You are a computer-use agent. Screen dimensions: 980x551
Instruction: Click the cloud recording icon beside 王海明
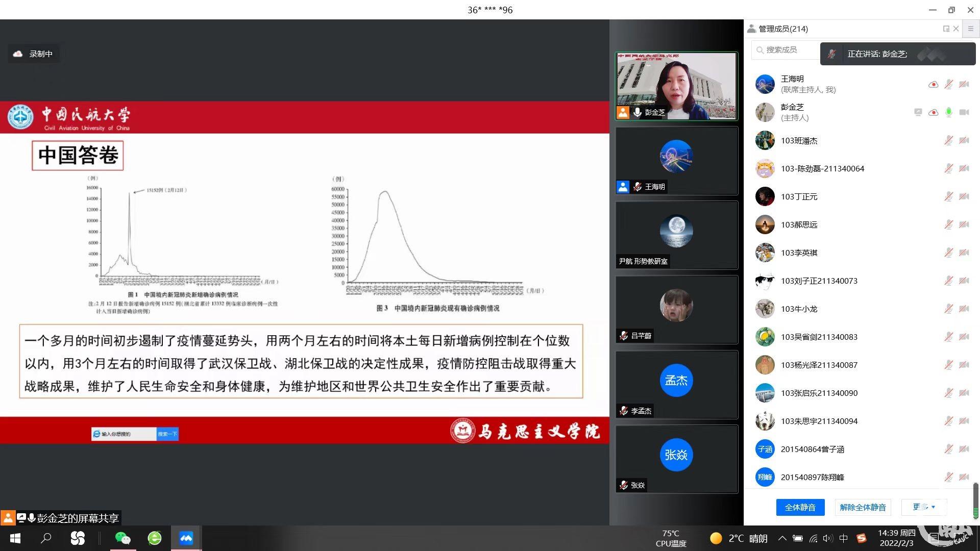coord(933,84)
